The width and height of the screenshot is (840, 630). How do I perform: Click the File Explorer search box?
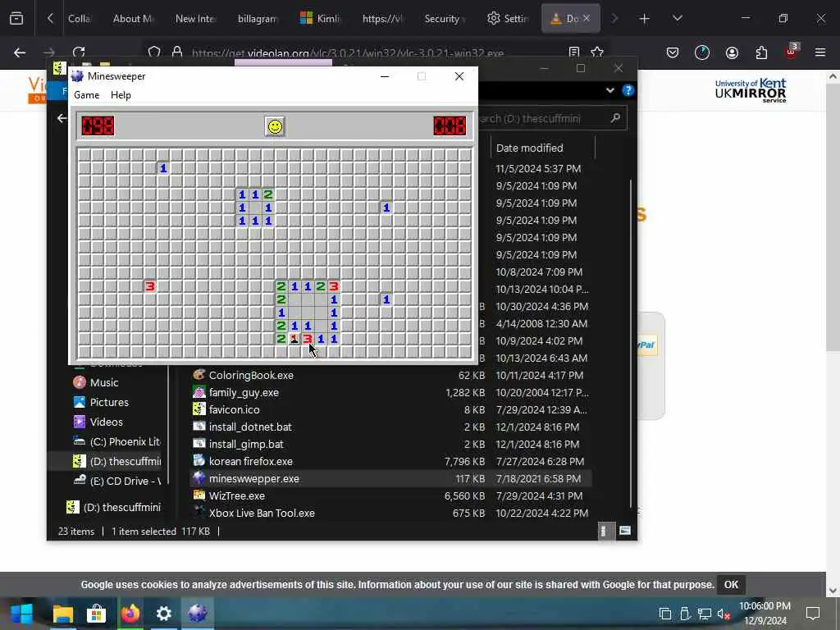(x=550, y=118)
